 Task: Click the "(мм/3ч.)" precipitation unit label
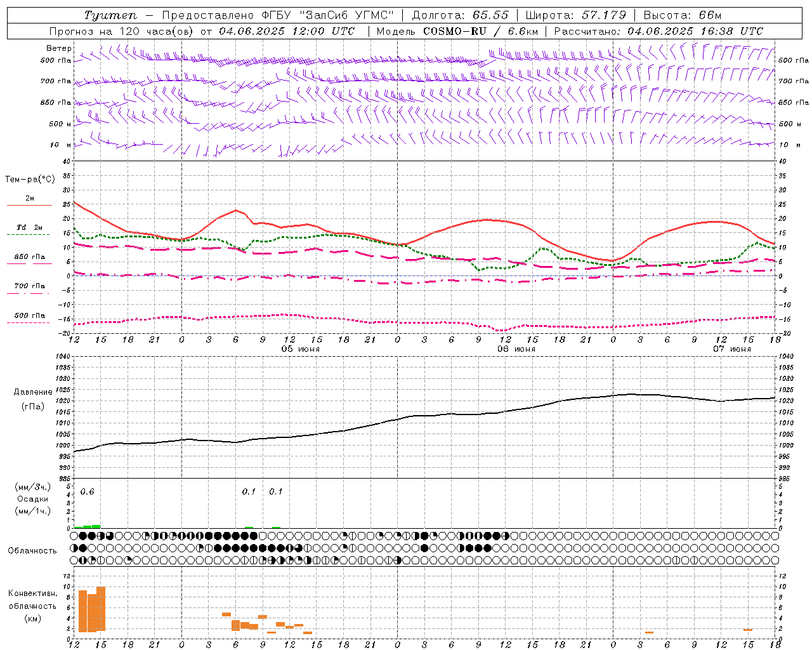33,487
